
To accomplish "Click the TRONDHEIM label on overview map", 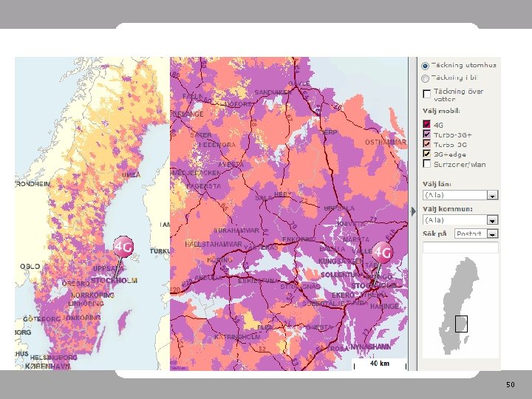I will click(33, 184).
